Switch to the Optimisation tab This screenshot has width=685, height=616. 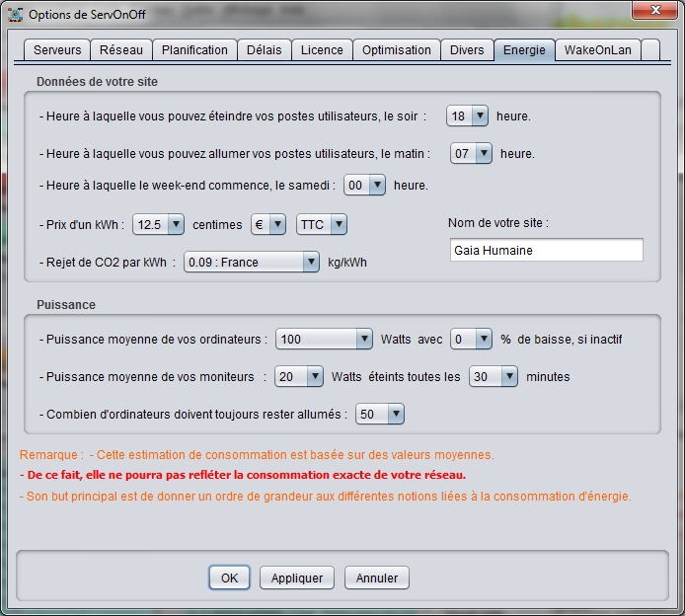pos(396,50)
